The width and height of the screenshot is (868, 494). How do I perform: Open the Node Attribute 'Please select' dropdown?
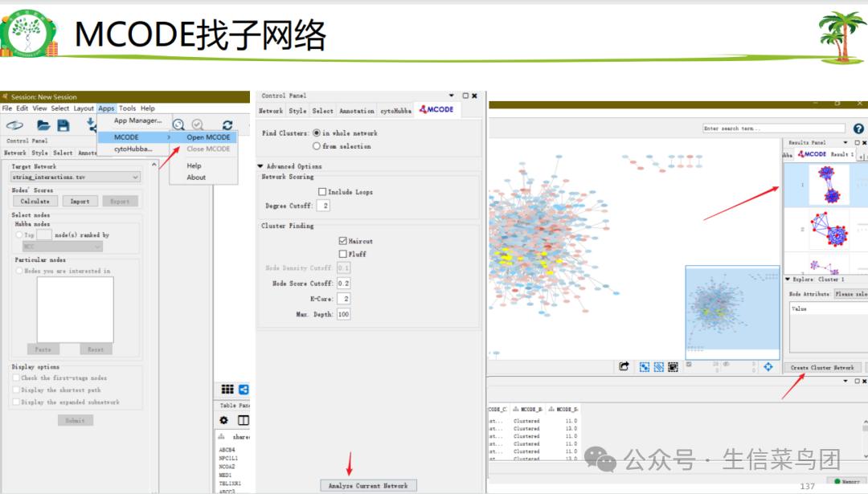(851, 294)
